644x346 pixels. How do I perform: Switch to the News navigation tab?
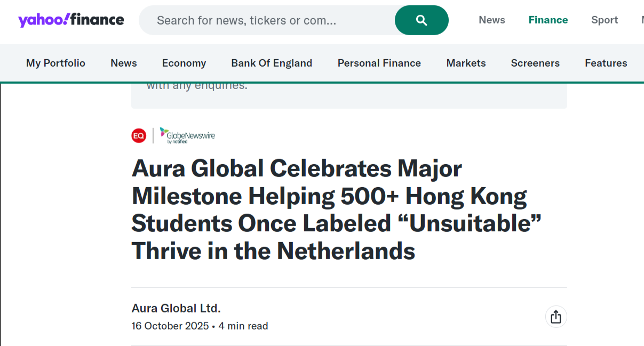[124, 63]
